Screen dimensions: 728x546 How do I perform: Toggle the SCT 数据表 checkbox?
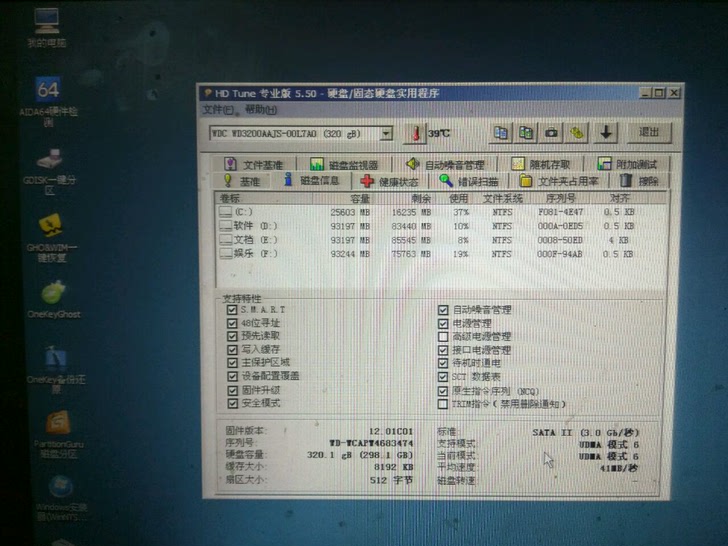[x=443, y=377]
